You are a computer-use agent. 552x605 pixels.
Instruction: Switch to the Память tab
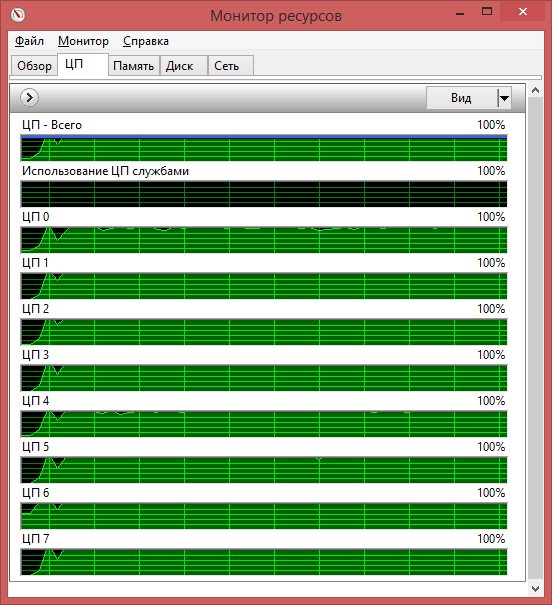[x=134, y=66]
